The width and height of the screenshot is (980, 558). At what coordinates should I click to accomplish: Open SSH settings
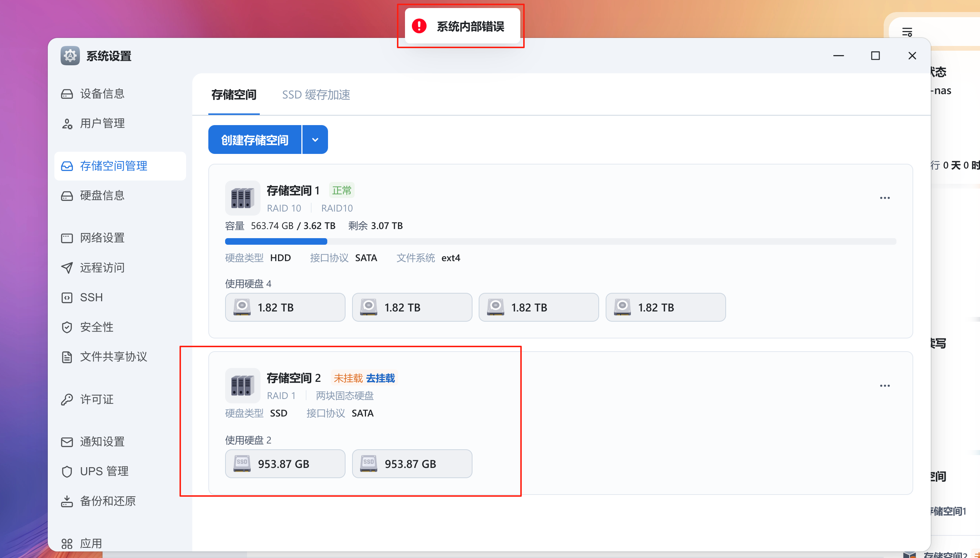click(91, 297)
